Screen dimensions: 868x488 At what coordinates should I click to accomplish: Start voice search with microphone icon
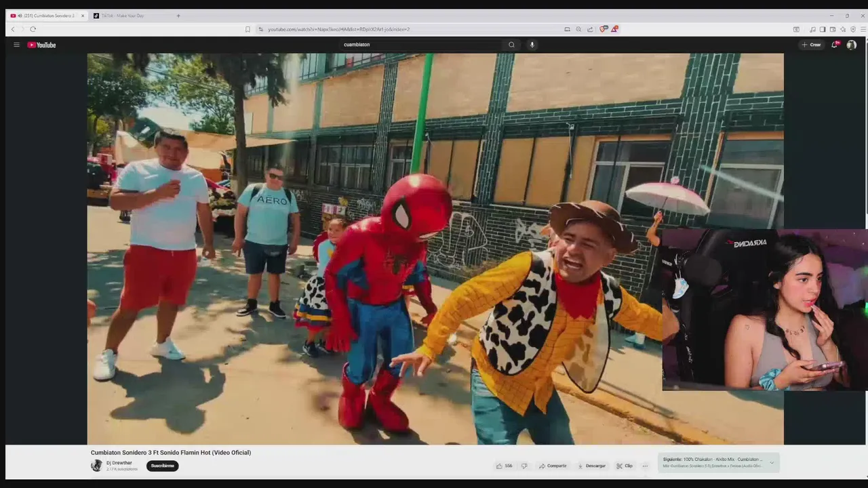[x=532, y=45]
